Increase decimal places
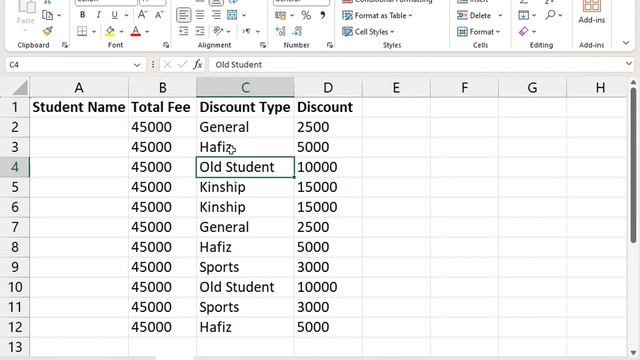The width and height of the screenshot is (640, 360). pyautogui.click(x=281, y=31)
